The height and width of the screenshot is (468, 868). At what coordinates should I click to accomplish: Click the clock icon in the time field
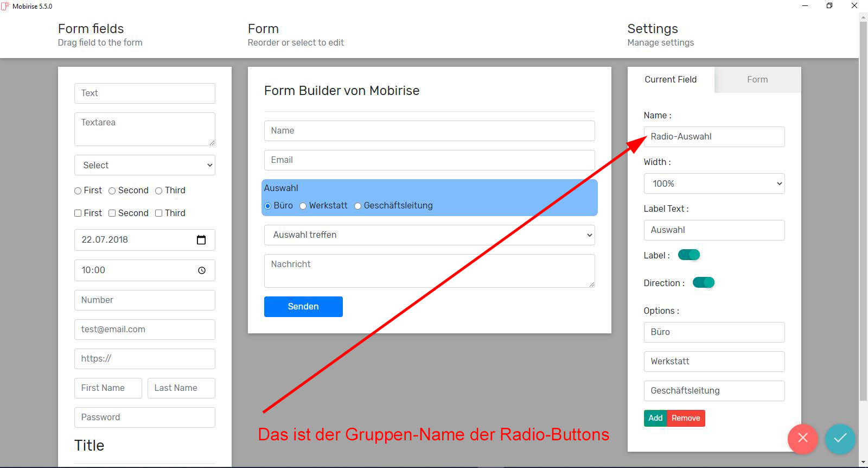point(202,270)
